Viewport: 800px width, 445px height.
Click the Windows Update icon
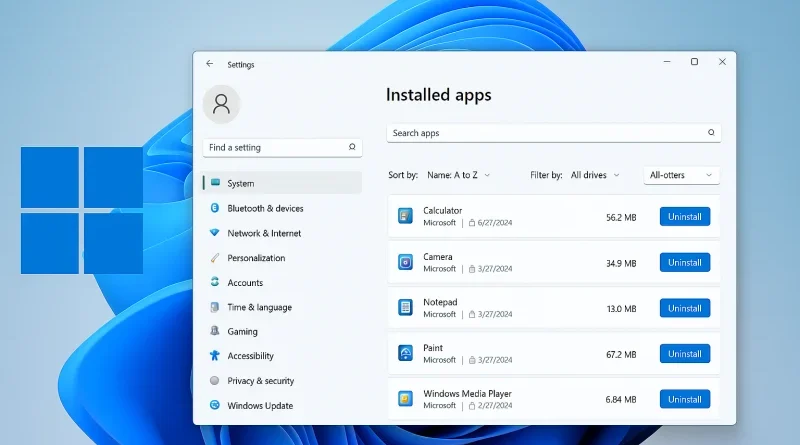(x=215, y=405)
